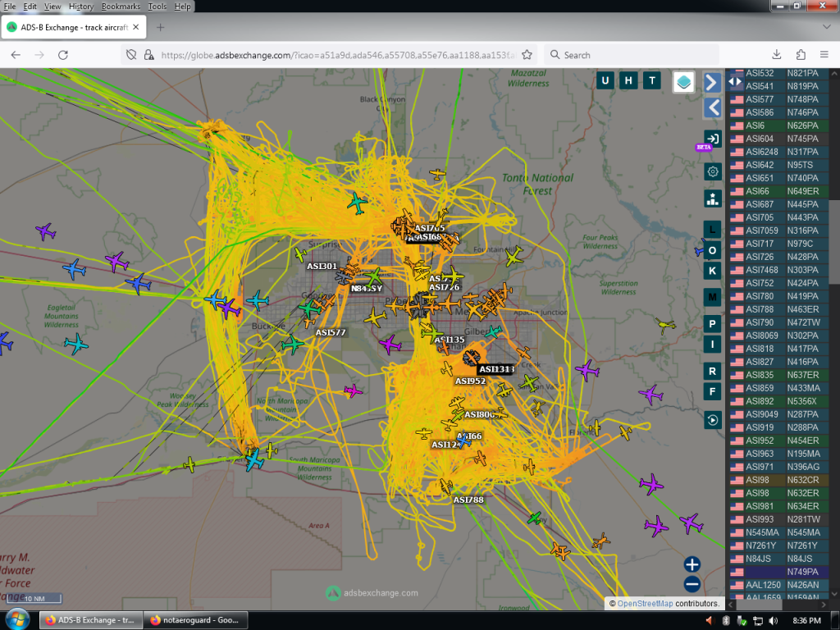Select the black aircraft icon labeled ASI313
Image resolution: width=840 pixels, height=630 pixels.
coord(471,358)
